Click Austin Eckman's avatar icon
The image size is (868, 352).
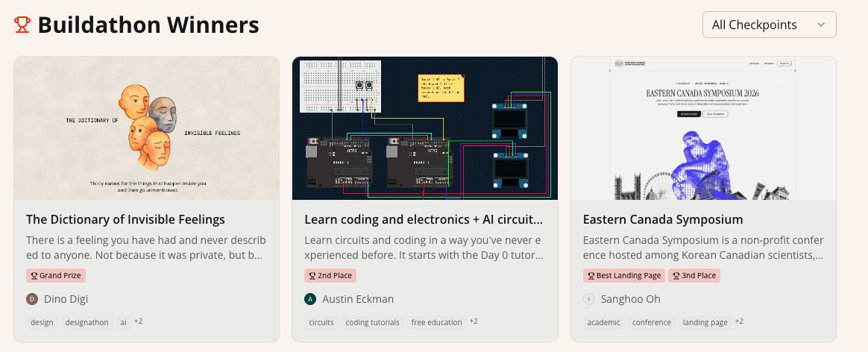pyautogui.click(x=310, y=299)
